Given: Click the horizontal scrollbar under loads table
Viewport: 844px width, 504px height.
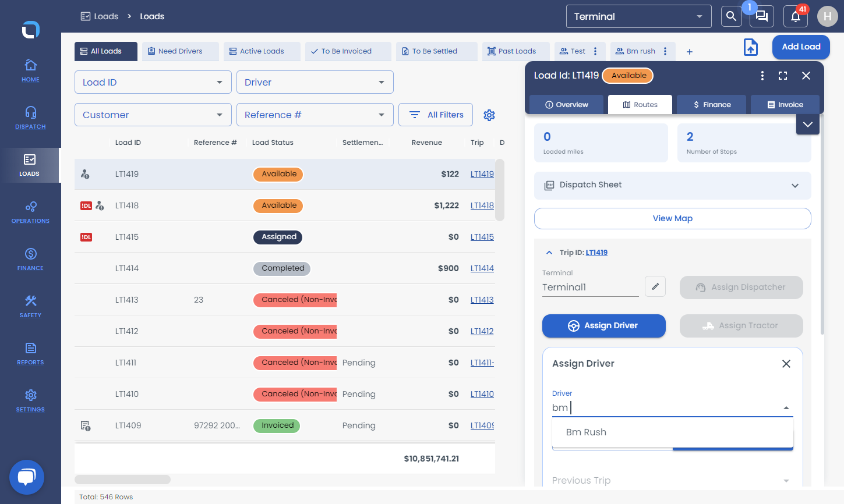Looking at the screenshot, I should pos(122,480).
